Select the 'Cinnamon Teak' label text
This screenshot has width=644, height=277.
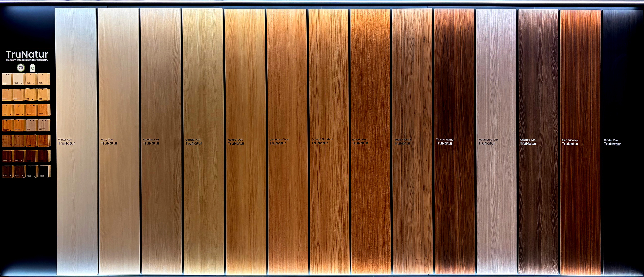(279, 140)
